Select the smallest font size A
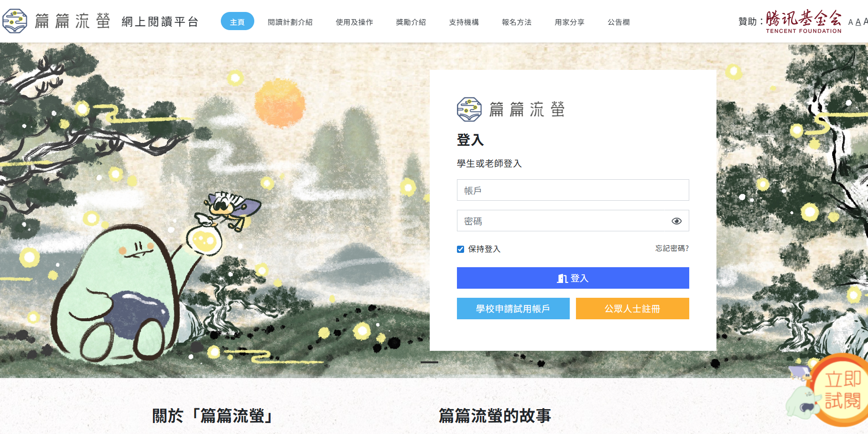Viewport: 868px width, 434px height. (850, 22)
